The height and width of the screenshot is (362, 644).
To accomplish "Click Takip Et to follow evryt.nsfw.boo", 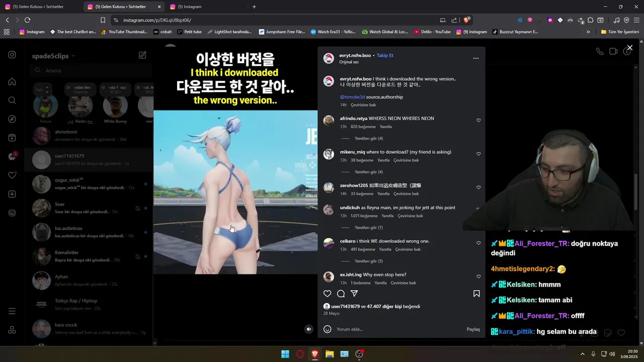I will pyautogui.click(x=385, y=55).
